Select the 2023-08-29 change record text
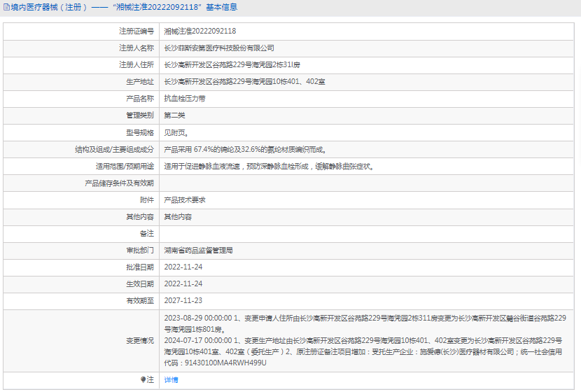581x392 pixels. [365, 323]
